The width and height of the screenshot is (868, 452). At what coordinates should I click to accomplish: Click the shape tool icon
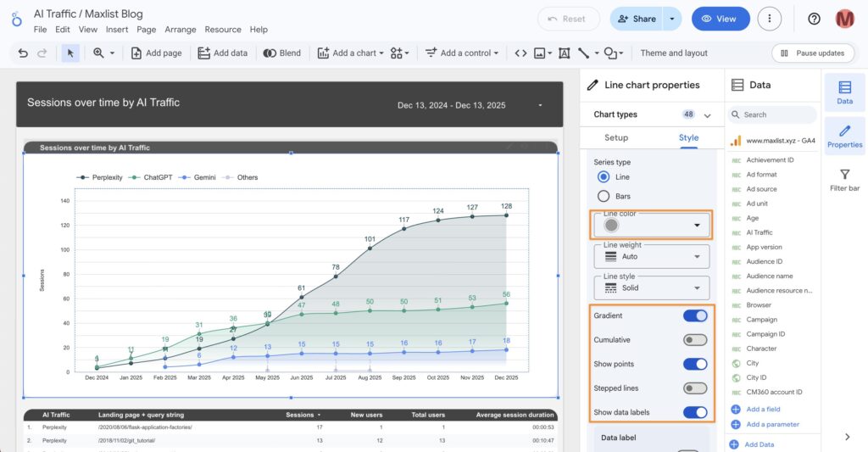[x=610, y=53]
